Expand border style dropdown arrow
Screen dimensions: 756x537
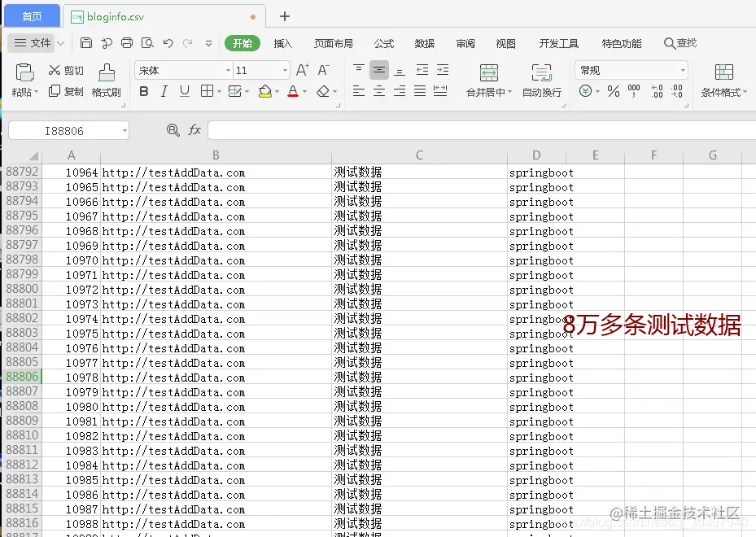click(x=219, y=92)
